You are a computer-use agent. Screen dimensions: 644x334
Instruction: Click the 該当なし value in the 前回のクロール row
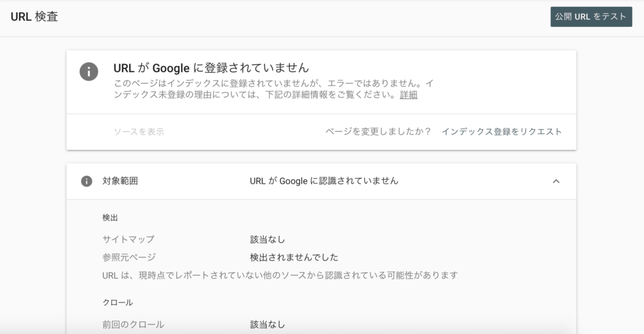pyautogui.click(x=267, y=325)
